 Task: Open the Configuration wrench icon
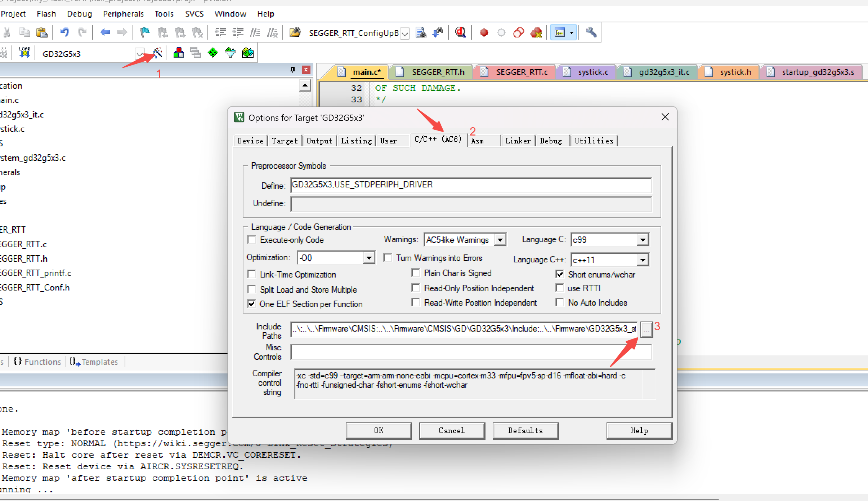(591, 32)
